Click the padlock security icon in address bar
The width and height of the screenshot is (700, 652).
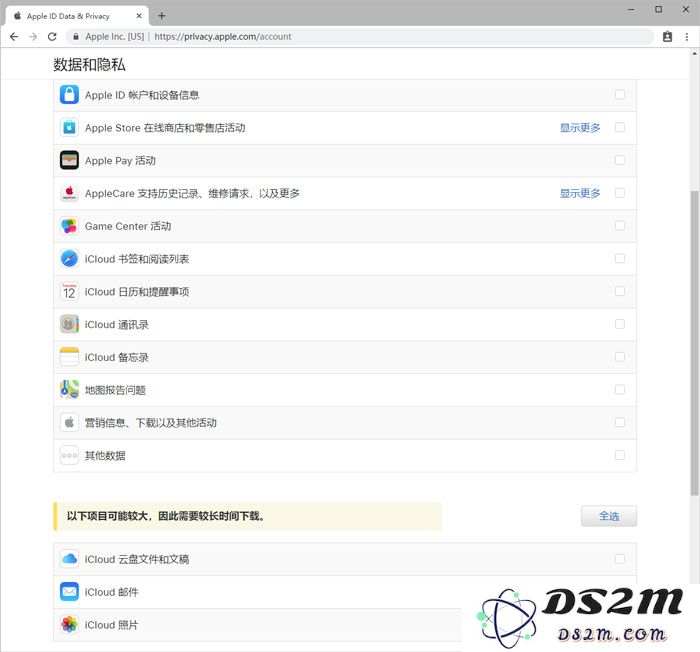click(76, 37)
